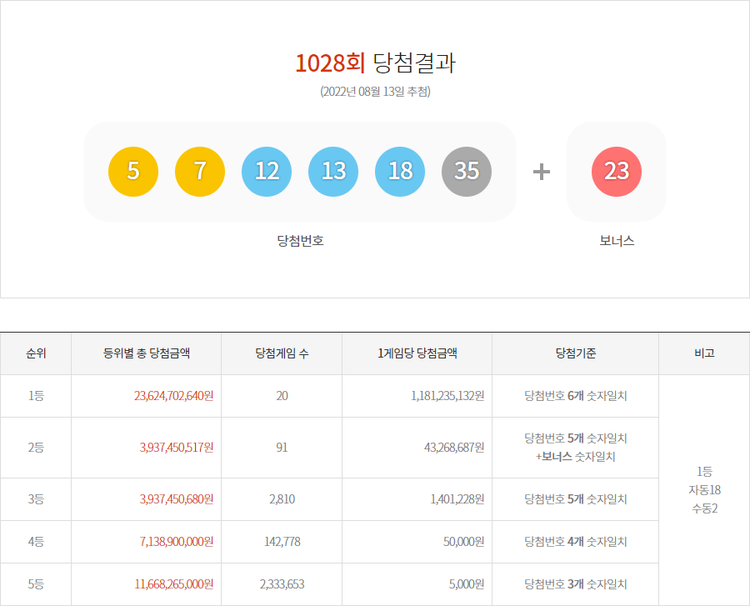
Task: Click the plus sign before the bonus ball
Action: click(541, 171)
